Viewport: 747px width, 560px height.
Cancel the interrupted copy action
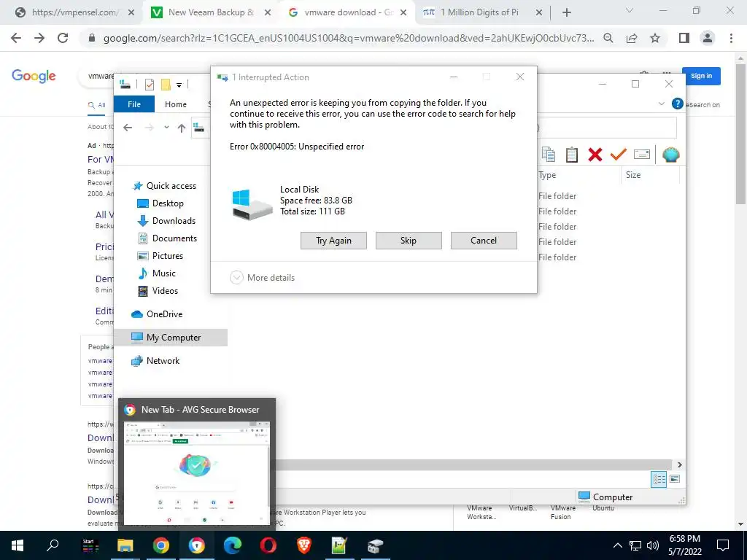pyautogui.click(x=484, y=241)
